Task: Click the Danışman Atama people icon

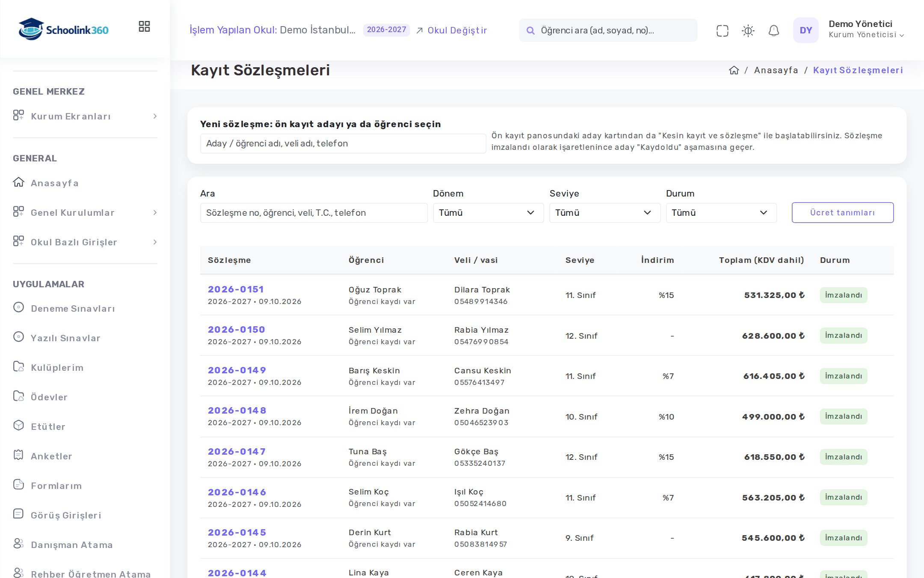Action: [18, 543]
